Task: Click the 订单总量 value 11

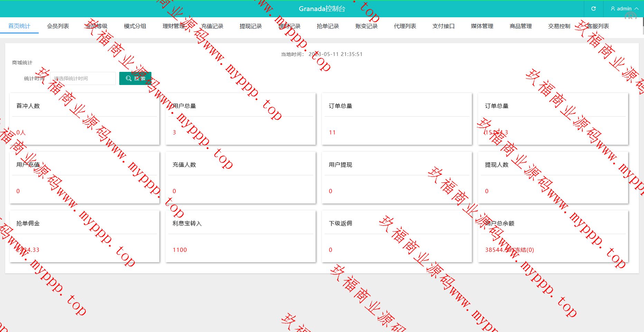Action: pyautogui.click(x=332, y=133)
